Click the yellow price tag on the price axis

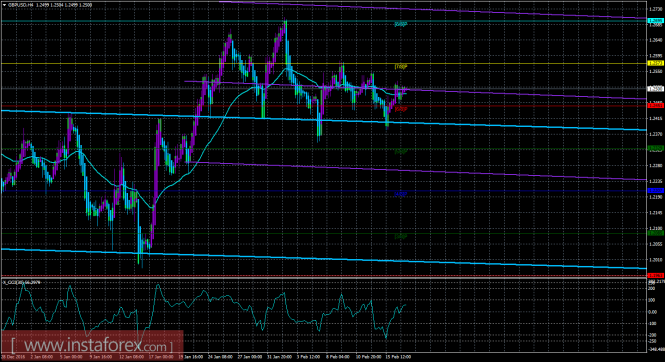click(x=655, y=63)
